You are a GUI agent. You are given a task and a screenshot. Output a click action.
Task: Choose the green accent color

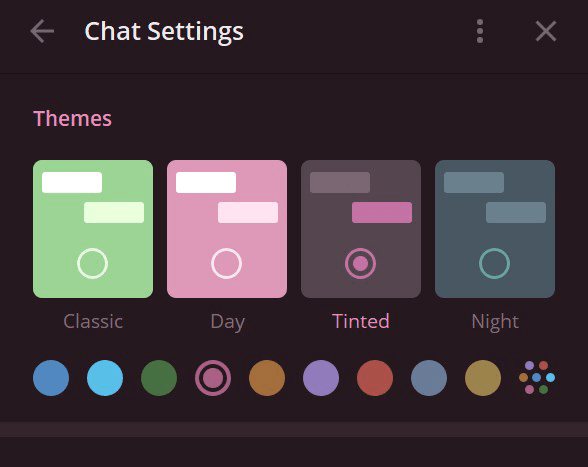[159, 378]
